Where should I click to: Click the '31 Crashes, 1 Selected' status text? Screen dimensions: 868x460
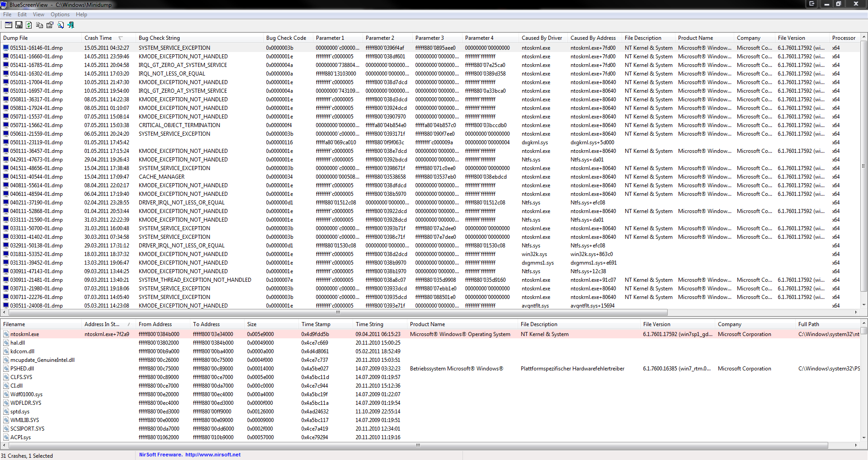pos(27,455)
